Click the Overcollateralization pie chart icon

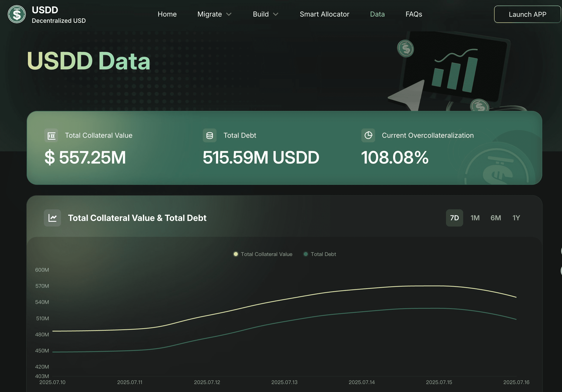click(x=368, y=135)
